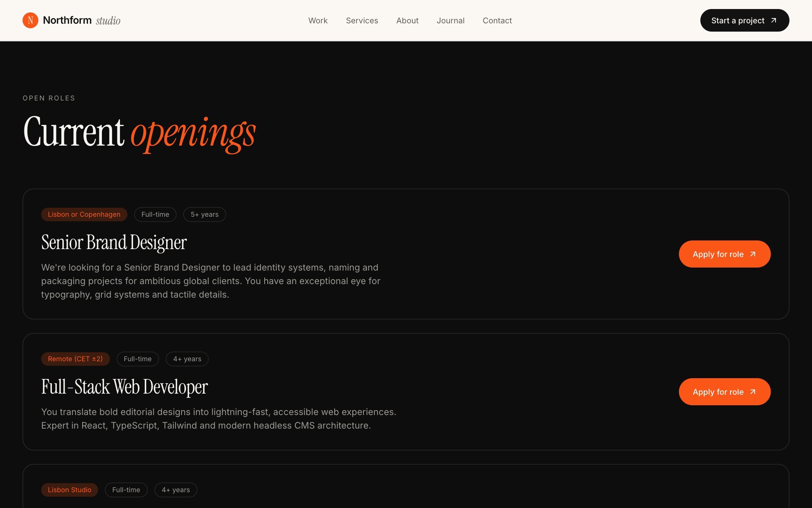The height and width of the screenshot is (508, 812).
Task: Click the arrow icon in Start a project
Action: [774, 20]
